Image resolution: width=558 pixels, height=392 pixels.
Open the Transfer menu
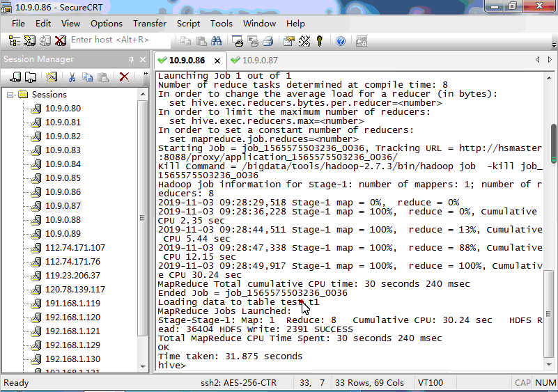click(x=150, y=23)
